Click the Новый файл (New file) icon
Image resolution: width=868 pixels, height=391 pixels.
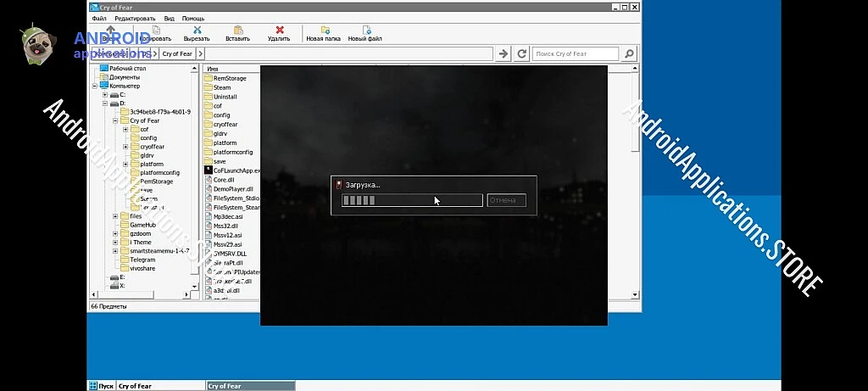point(365,31)
